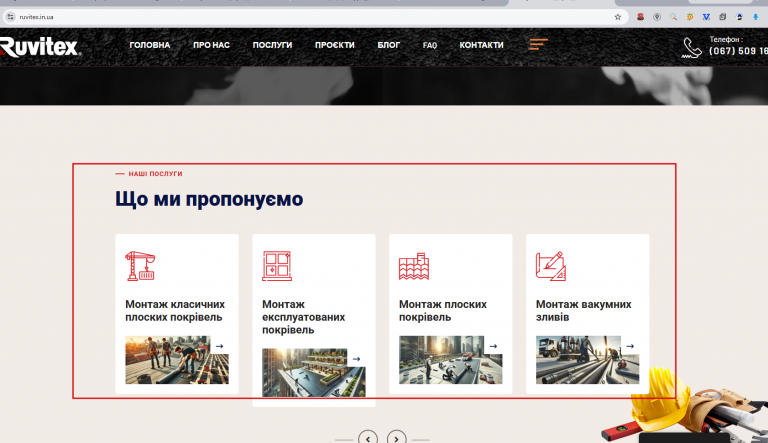
Task: Click the Ruvitex logo
Action: (x=39, y=47)
